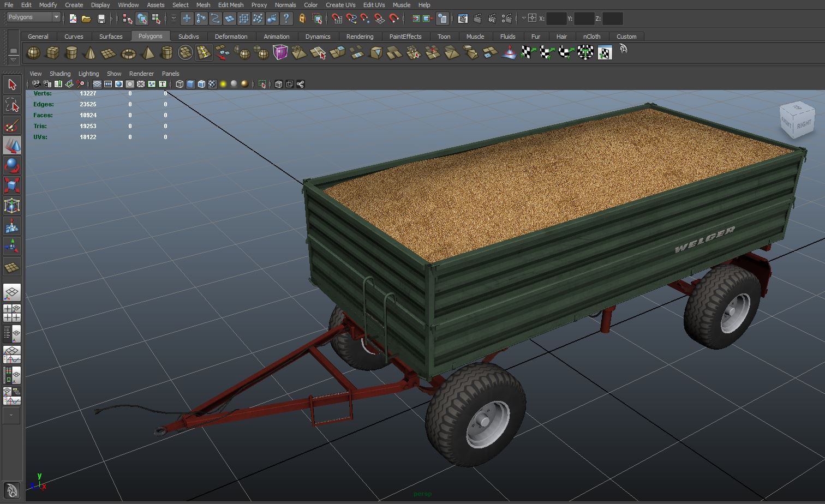Click the Save Scene floppy disk icon
The image size is (825, 504).
click(101, 19)
